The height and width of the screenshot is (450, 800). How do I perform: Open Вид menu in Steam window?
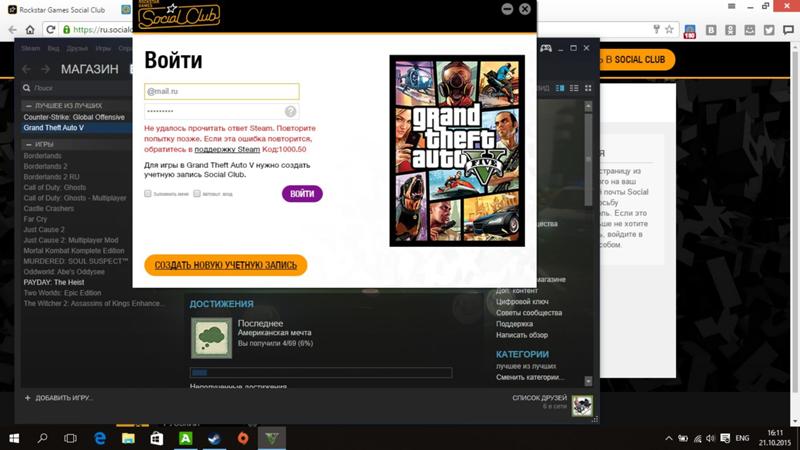[x=53, y=48]
